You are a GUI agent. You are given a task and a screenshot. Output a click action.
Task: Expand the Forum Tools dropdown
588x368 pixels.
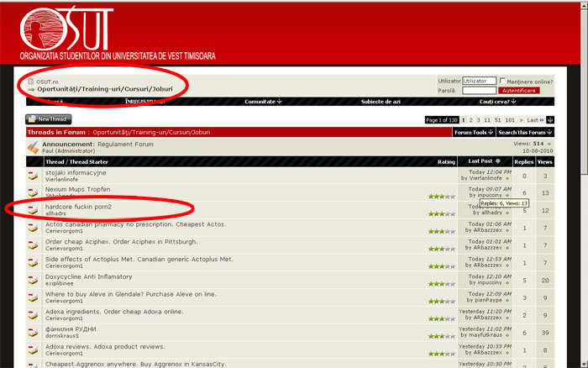point(474,133)
